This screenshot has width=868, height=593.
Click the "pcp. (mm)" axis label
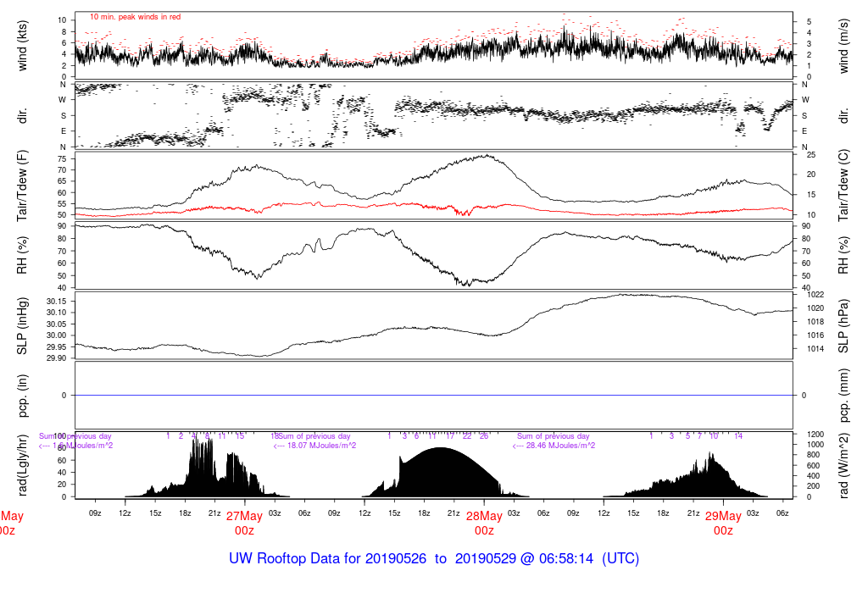[843, 396]
